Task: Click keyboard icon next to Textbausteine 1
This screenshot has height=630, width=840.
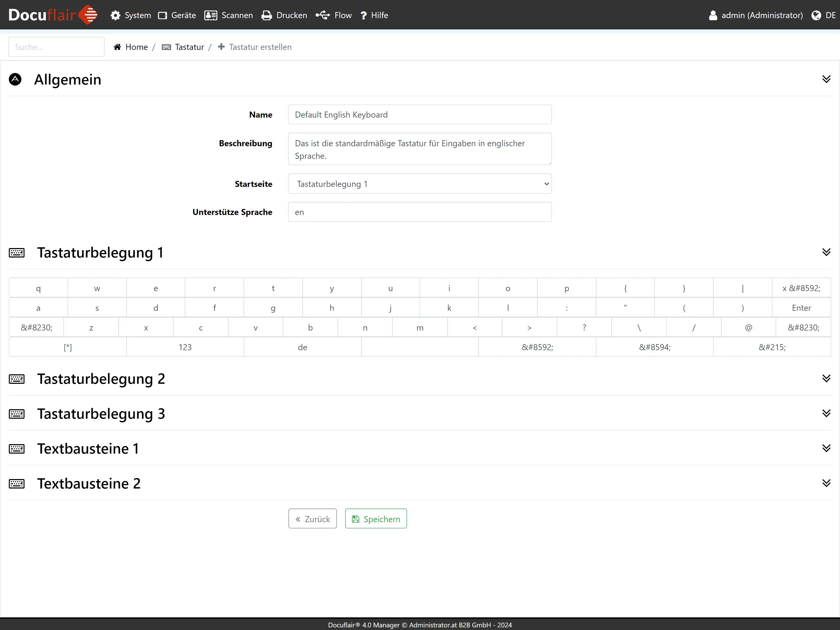Action: (17, 449)
